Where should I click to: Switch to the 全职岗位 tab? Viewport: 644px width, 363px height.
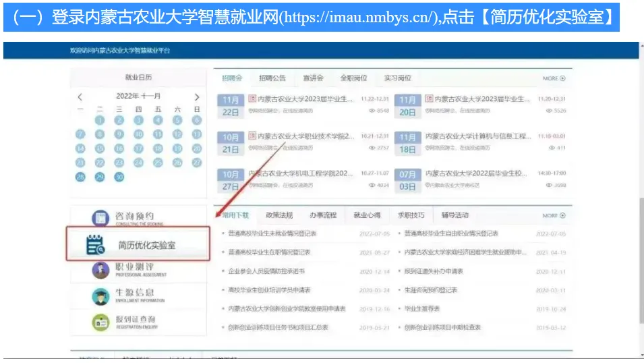353,78
